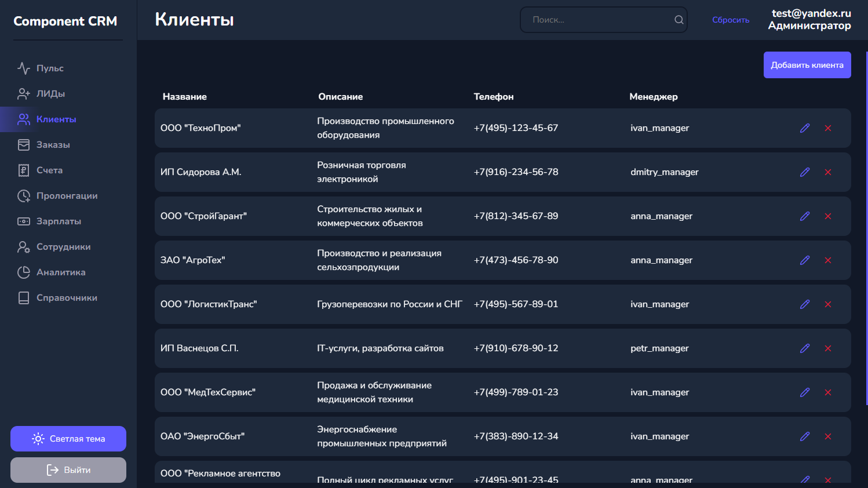The height and width of the screenshot is (488, 868).
Task: Edit ООО "МедТехСервис" with pencil icon
Action: pyautogui.click(x=805, y=392)
